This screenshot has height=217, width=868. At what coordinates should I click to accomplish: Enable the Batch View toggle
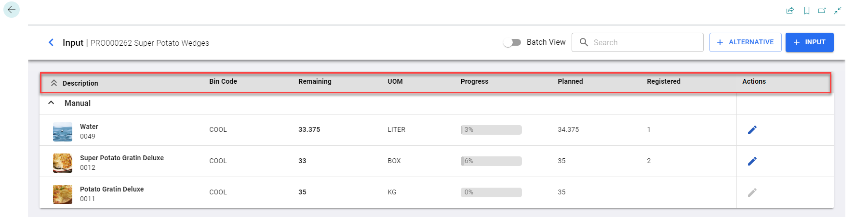(x=512, y=42)
